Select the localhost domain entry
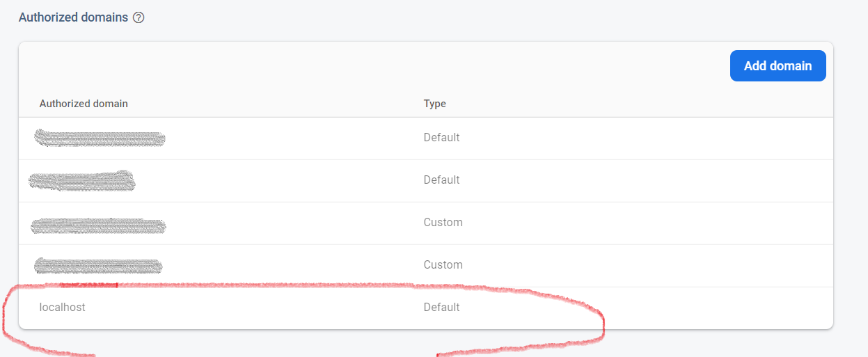Screen dimensions: 868x357 coord(63,307)
